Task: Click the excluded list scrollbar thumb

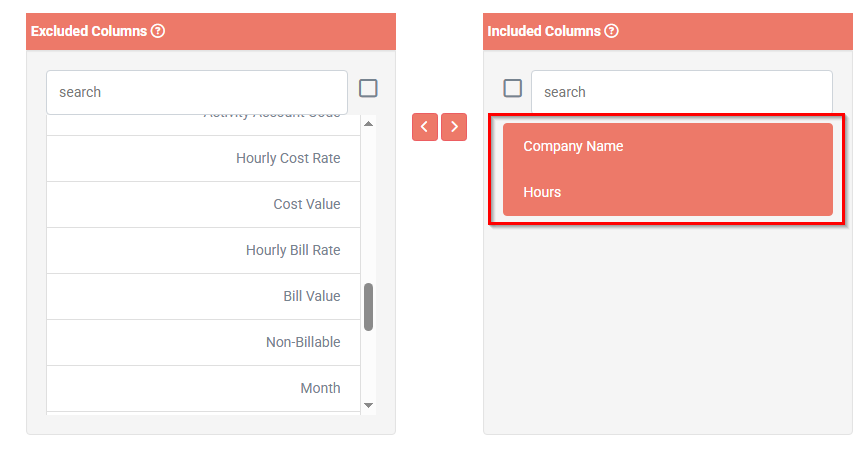Action: pyautogui.click(x=368, y=307)
